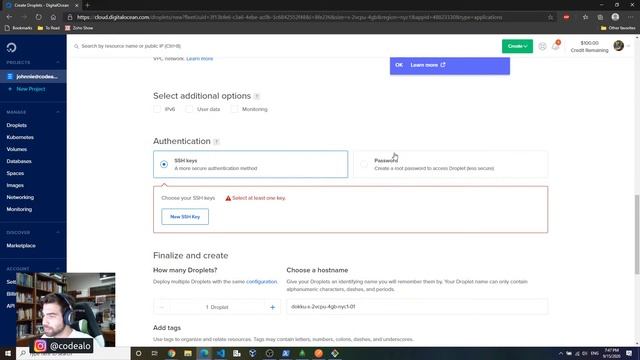Click the help icon beside Authentication
This screenshot has height=360, width=640.
coord(216,142)
